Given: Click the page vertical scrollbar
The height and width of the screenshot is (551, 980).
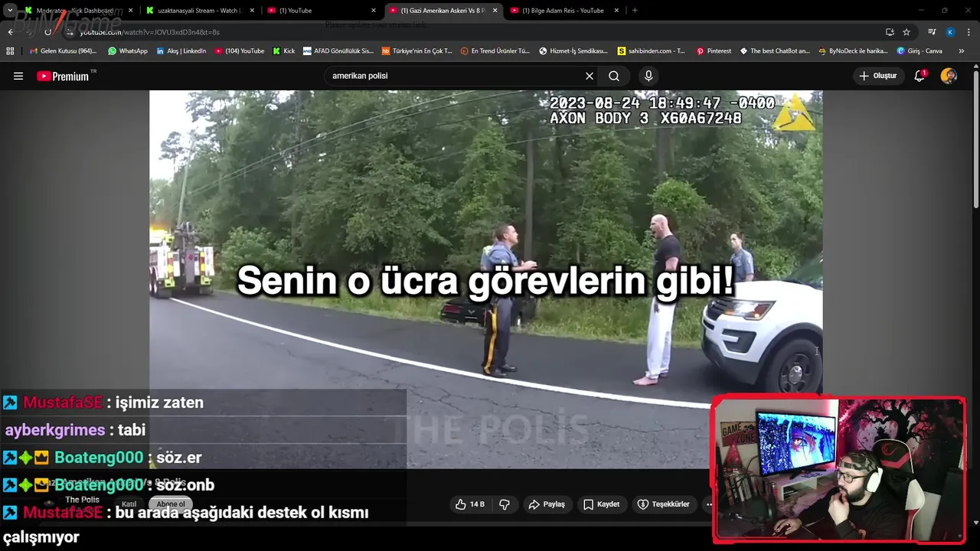Looking at the screenshot, I should pos(975,138).
